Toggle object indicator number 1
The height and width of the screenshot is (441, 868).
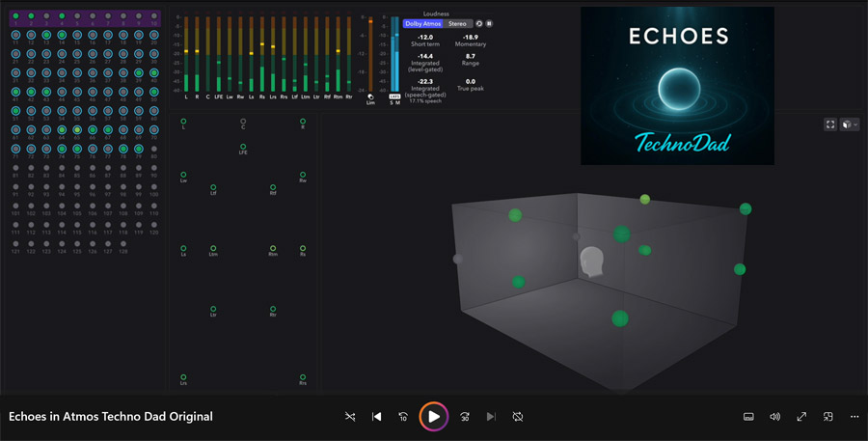[15, 16]
